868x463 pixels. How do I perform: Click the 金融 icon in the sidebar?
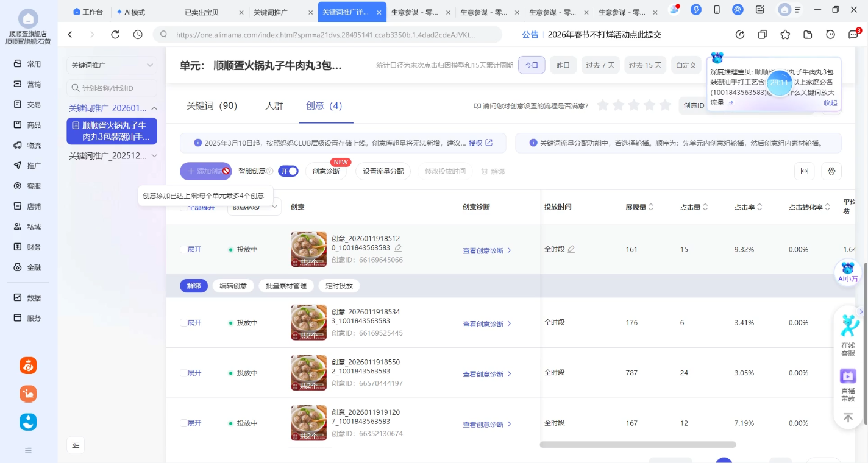[x=27, y=267]
